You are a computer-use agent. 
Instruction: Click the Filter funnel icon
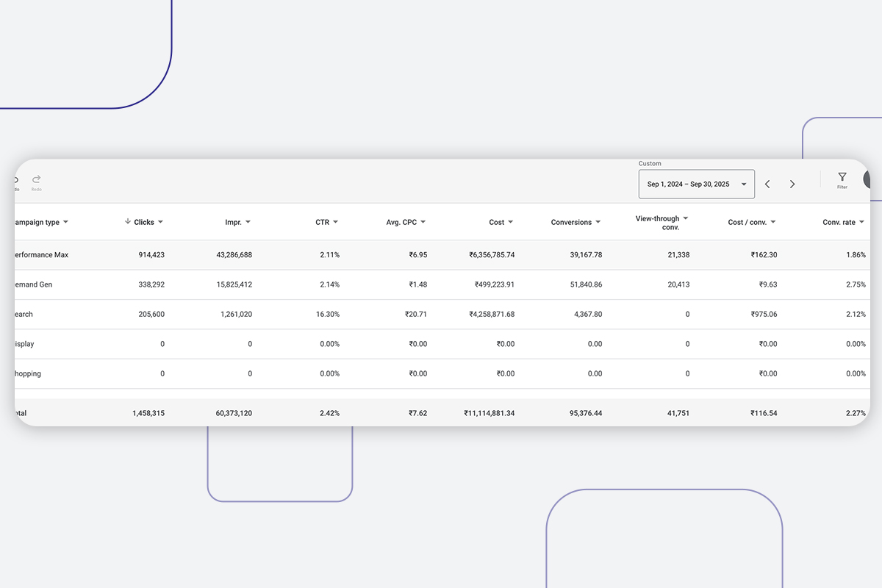[x=842, y=177]
